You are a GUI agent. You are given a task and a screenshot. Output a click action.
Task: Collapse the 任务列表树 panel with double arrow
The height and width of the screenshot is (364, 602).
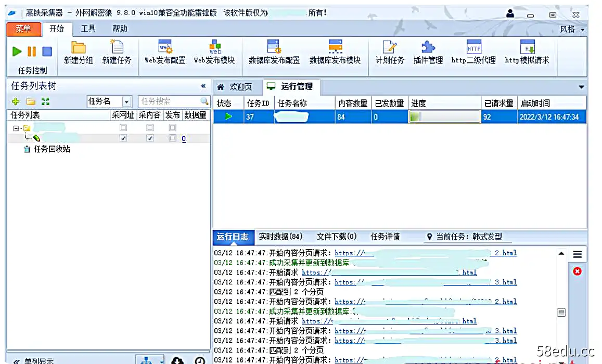(x=203, y=86)
